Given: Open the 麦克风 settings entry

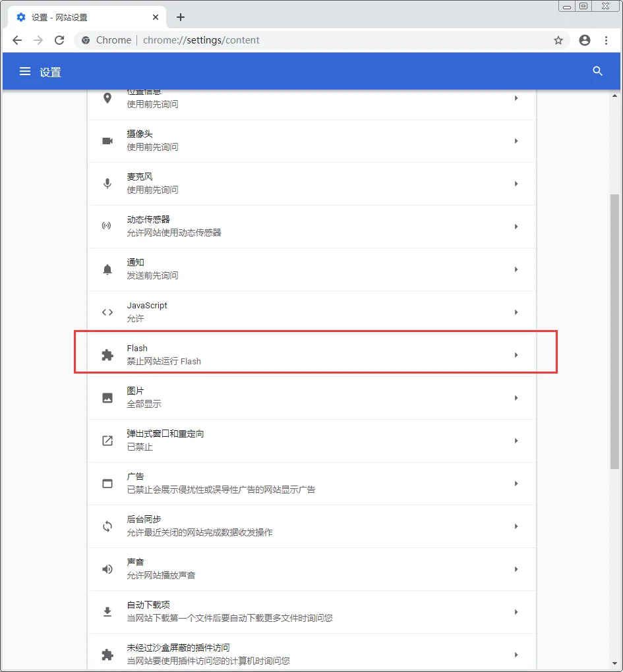Looking at the screenshot, I should click(x=312, y=184).
